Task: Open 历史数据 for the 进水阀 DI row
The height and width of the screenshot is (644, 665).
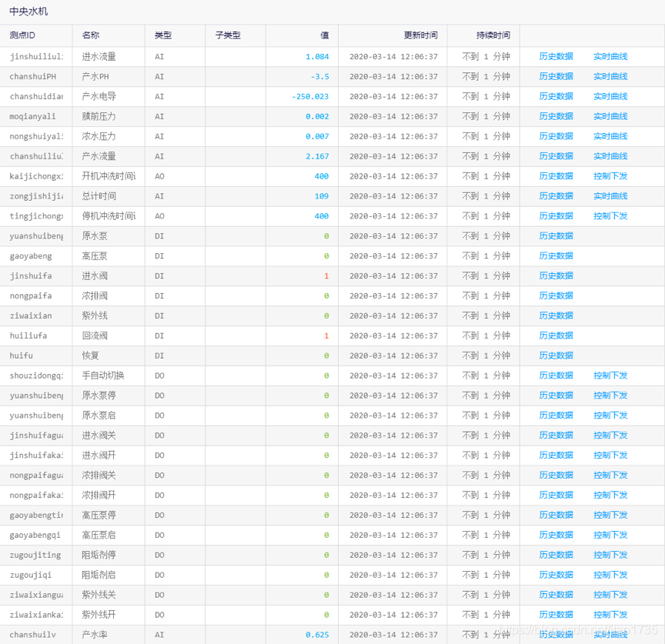Action: click(556, 275)
